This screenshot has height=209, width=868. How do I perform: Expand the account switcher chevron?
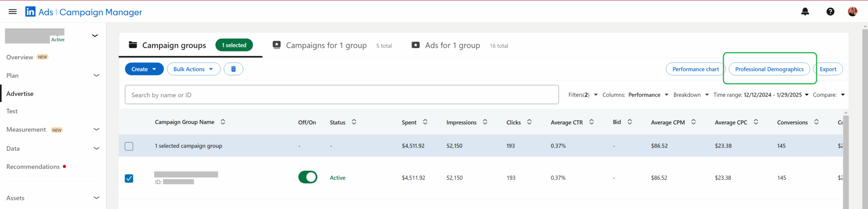pos(95,35)
